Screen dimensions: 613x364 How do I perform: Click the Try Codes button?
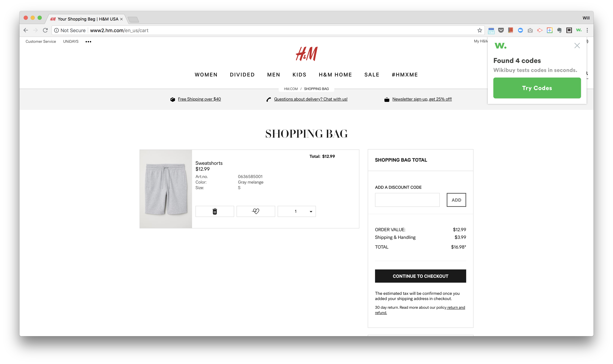tap(537, 88)
